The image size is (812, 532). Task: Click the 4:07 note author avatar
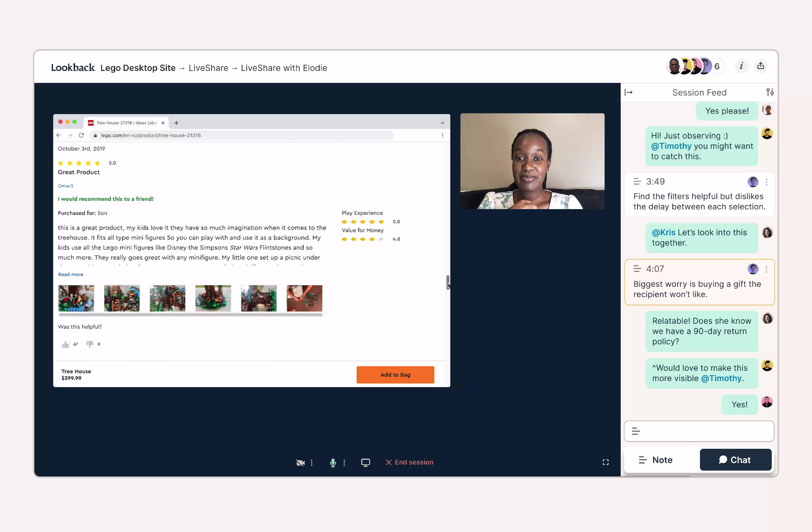click(x=753, y=269)
